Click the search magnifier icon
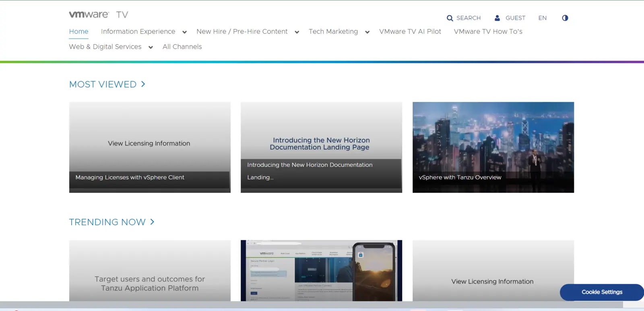 tap(450, 18)
